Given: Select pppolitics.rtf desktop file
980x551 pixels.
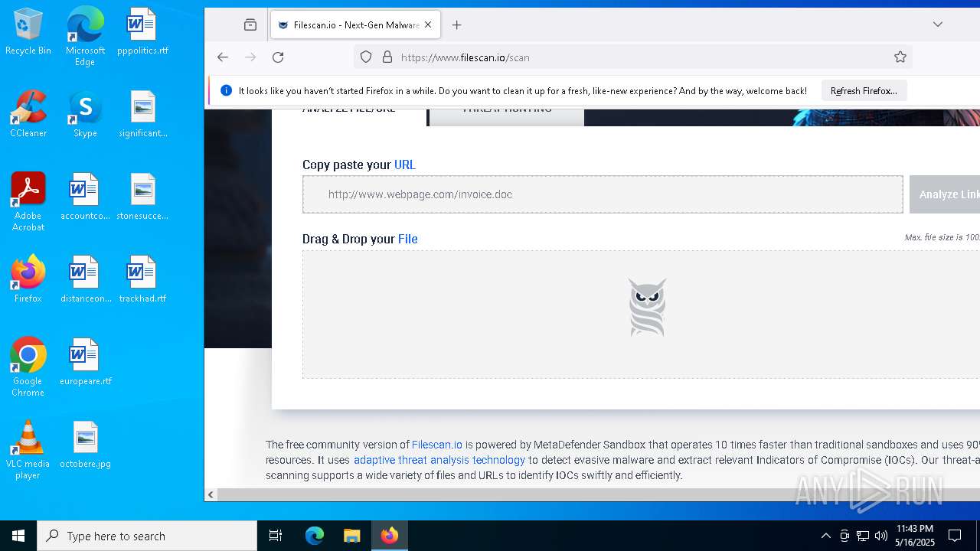Looking at the screenshot, I should (x=142, y=32).
